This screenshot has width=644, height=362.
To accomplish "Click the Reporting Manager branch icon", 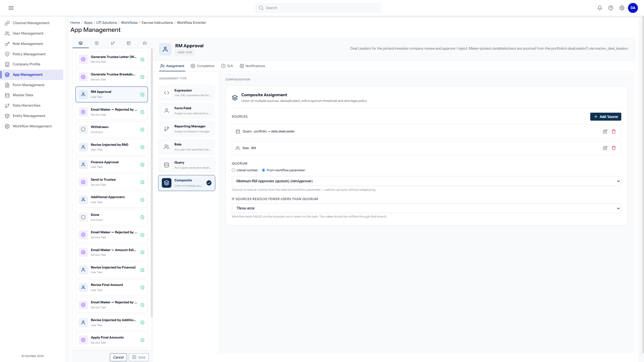I will point(166,129).
